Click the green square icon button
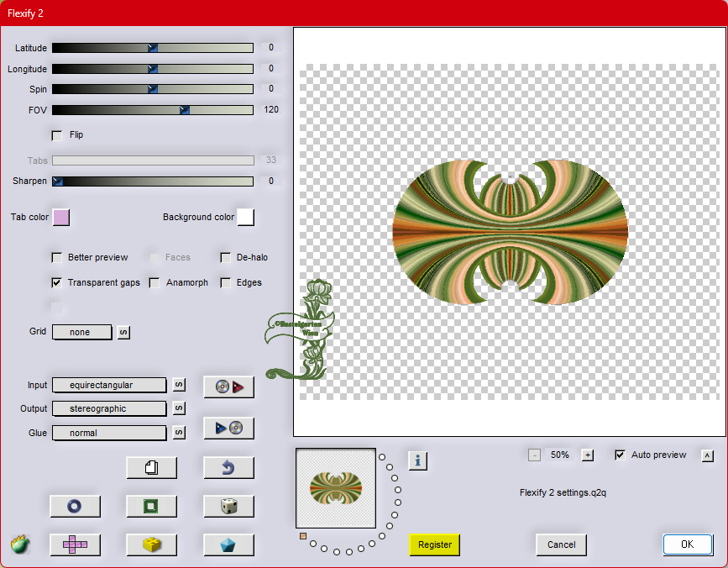Screen dimensions: 728x568 (151, 506)
